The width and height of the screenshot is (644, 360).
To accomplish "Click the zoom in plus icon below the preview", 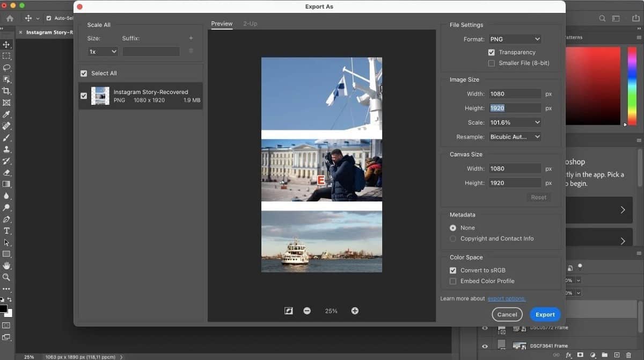I will coord(355,311).
